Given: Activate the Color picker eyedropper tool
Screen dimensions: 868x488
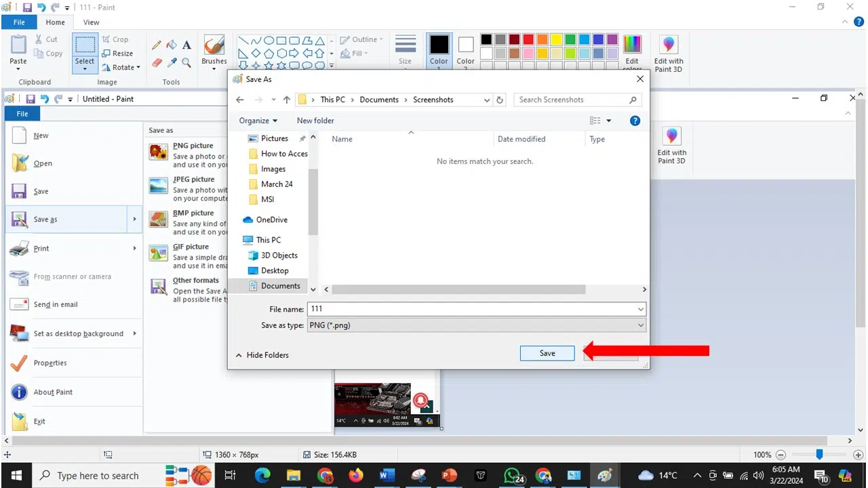Looking at the screenshot, I should click(x=172, y=62).
